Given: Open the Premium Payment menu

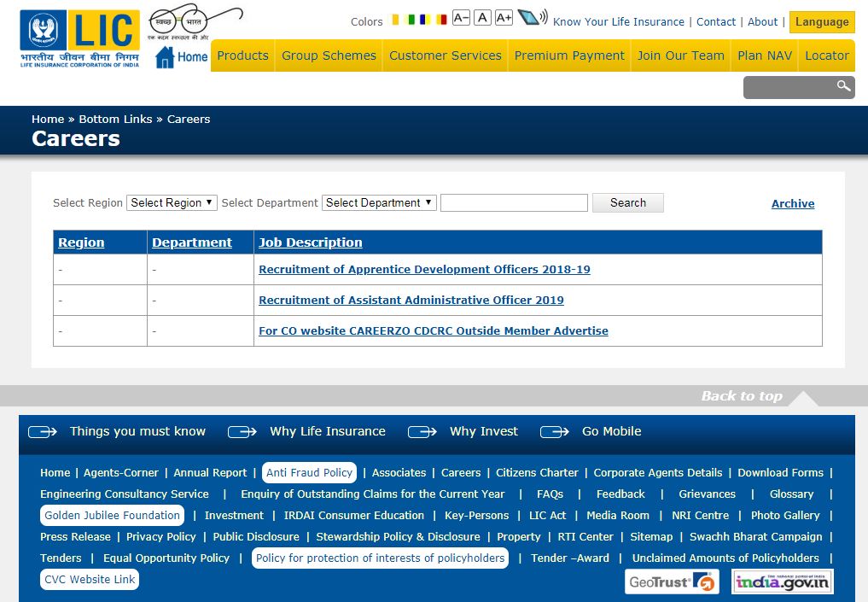Looking at the screenshot, I should point(569,56).
